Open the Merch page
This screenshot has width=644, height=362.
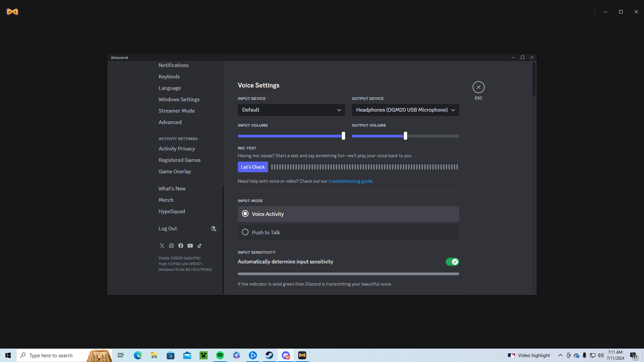(x=166, y=200)
